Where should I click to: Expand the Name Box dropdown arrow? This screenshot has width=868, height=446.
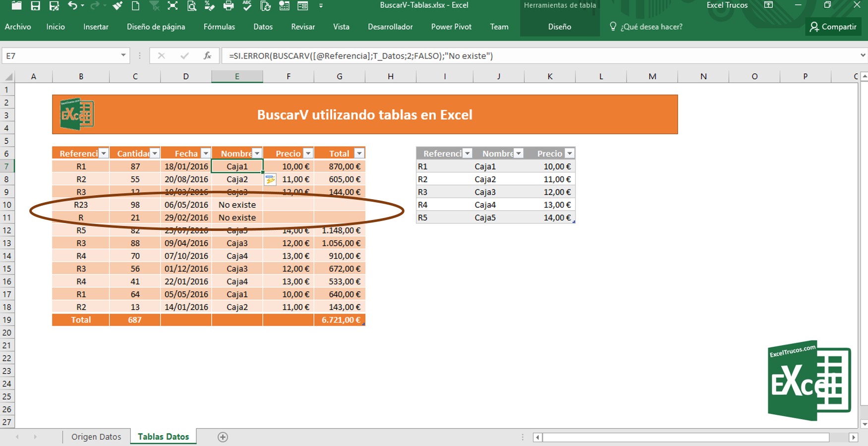[123, 56]
